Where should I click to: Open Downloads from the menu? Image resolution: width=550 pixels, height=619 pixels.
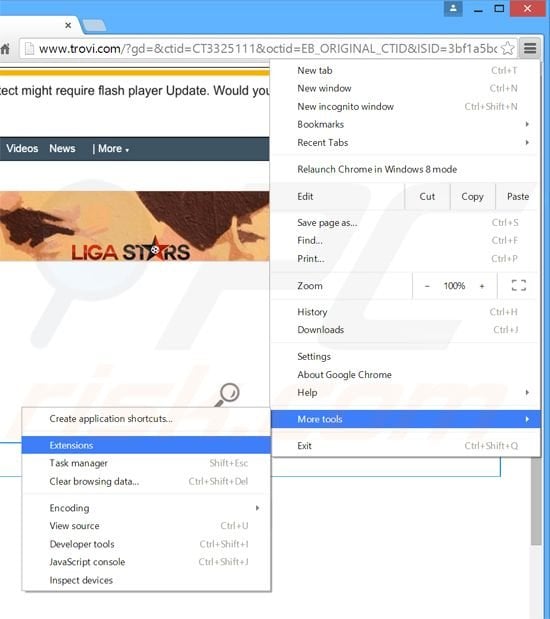(x=405, y=330)
